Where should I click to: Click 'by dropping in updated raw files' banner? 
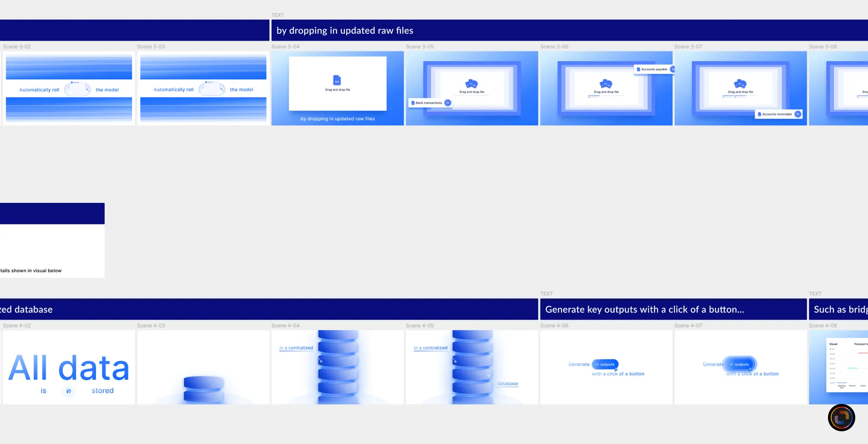[570, 30]
